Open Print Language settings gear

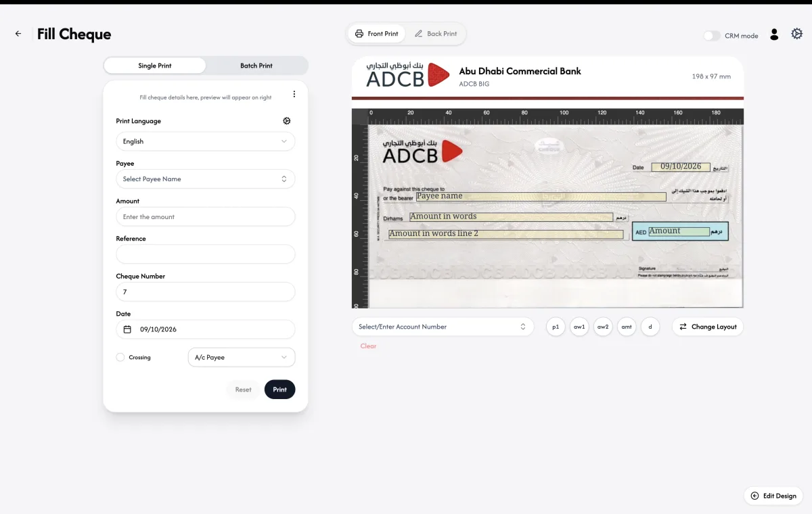coord(287,121)
